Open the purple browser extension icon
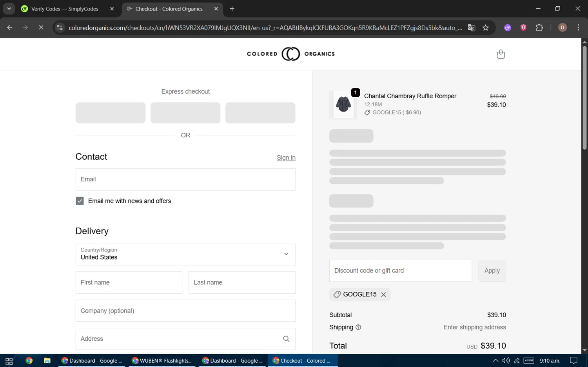Screen dimensions: 588x367 [x=508, y=27]
